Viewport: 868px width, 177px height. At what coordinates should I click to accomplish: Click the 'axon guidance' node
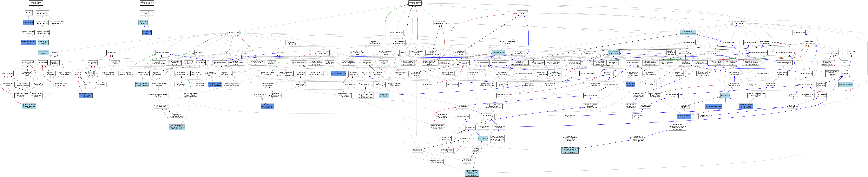[483, 138]
